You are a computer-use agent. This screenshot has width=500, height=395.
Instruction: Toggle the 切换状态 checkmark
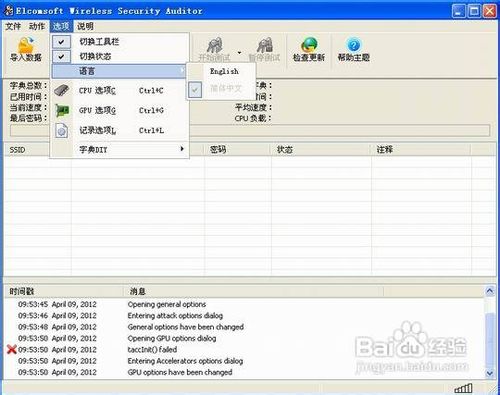[61, 57]
